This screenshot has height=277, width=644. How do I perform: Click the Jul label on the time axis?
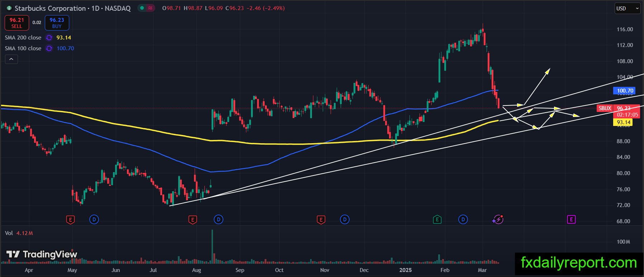click(153, 270)
